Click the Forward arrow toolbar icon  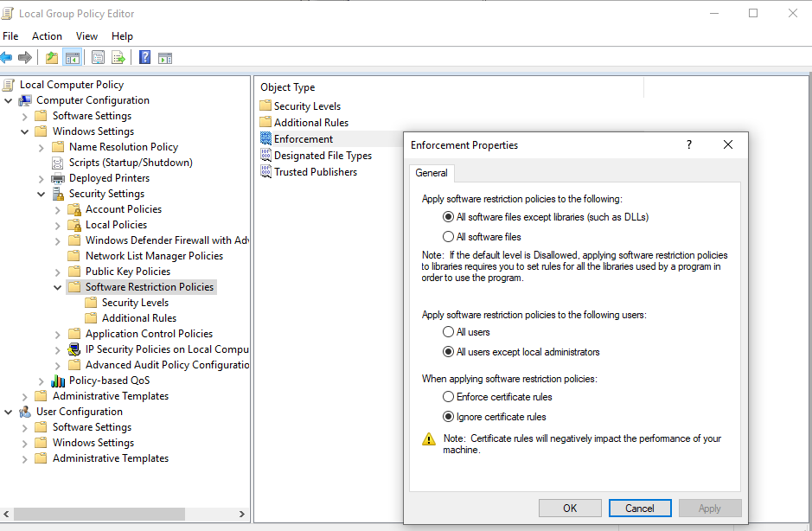point(25,57)
